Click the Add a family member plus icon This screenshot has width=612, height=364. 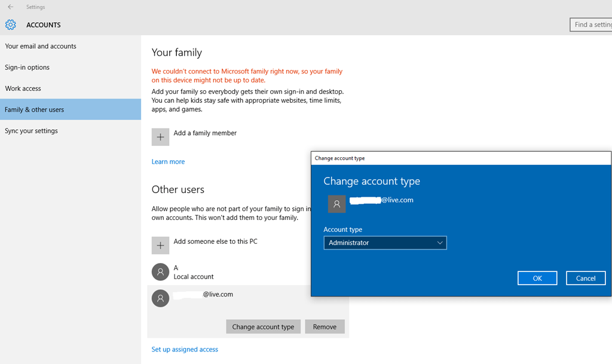point(160,136)
